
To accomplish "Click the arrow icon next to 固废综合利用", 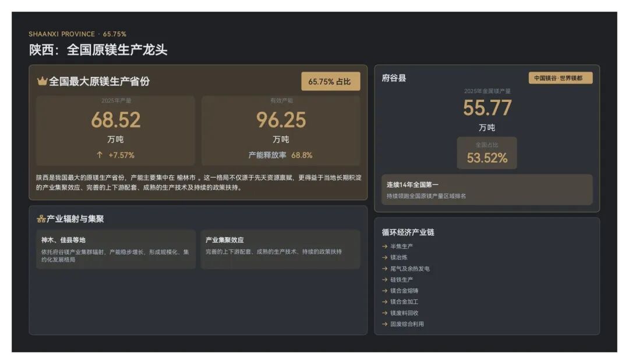I will click(384, 323).
